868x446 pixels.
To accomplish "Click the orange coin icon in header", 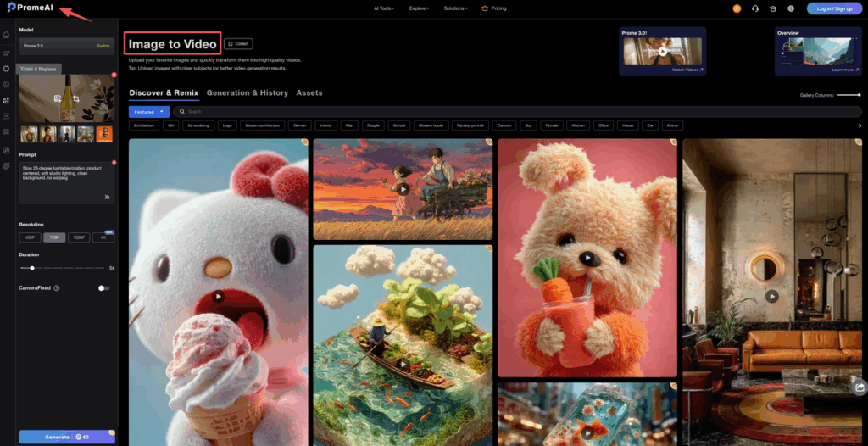I will [x=737, y=8].
